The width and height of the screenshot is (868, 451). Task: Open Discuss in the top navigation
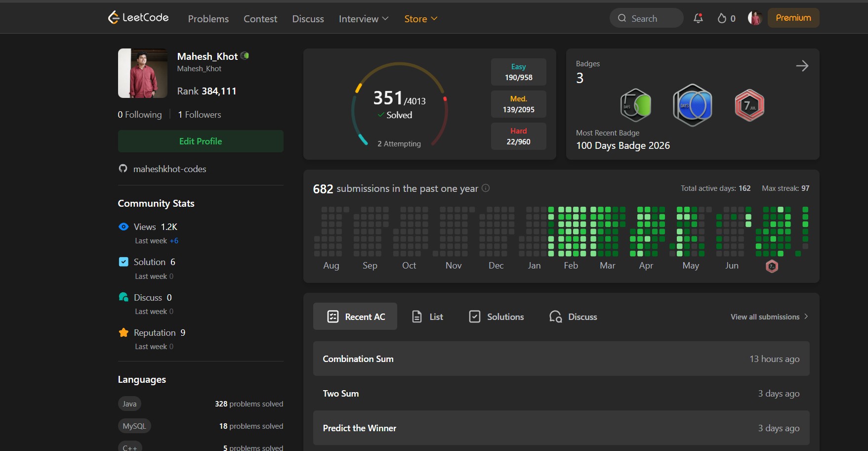tap(308, 19)
